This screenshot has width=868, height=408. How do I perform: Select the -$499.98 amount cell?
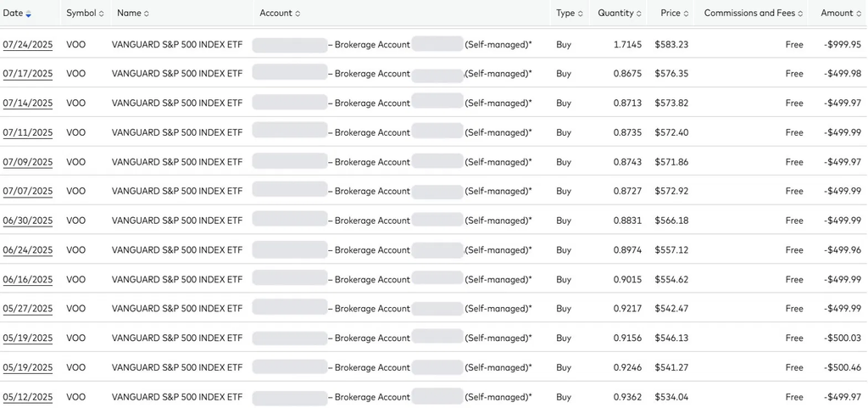[842, 74]
